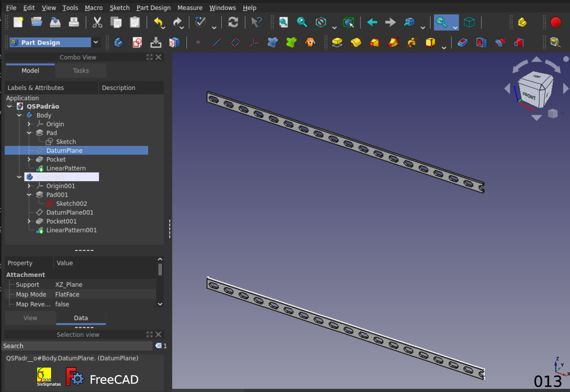Screen dimensions: 570x392
Task: Expand the Pocket tree item
Action: [29, 159]
